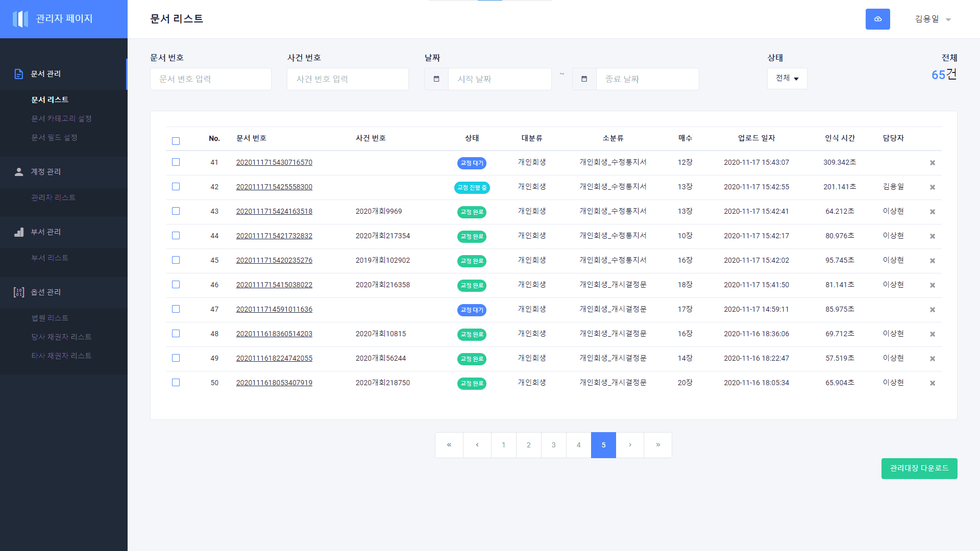Open the 김용일 user menu dropdown

[x=933, y=19]
